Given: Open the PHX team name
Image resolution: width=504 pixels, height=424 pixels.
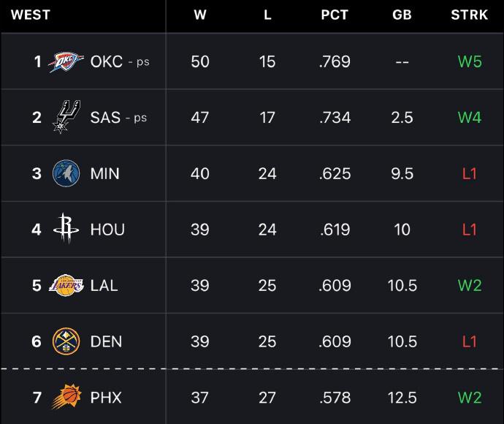Looking at the screenshot, I should tap(106, 398).
